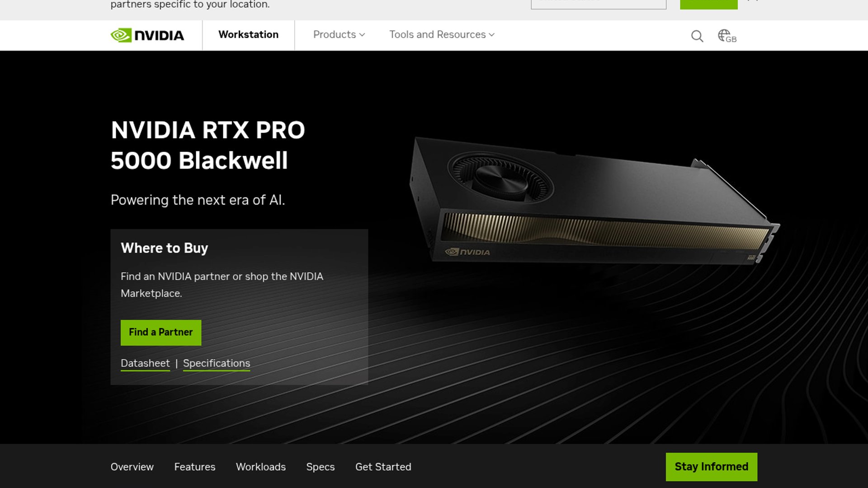Click the green button in the location banner
868x488 pixels.
pos(709,4)
